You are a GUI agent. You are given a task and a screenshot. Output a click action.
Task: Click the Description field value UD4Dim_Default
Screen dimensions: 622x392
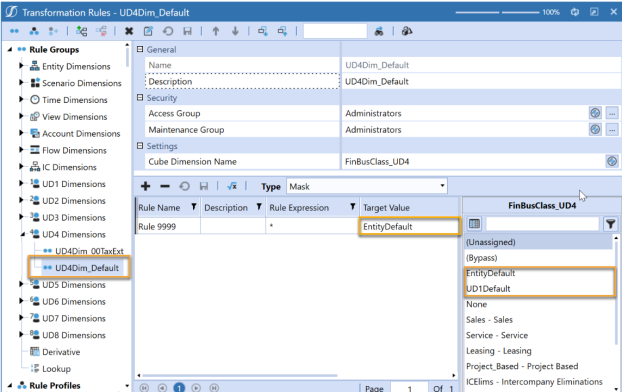click(x=481, y=81)
